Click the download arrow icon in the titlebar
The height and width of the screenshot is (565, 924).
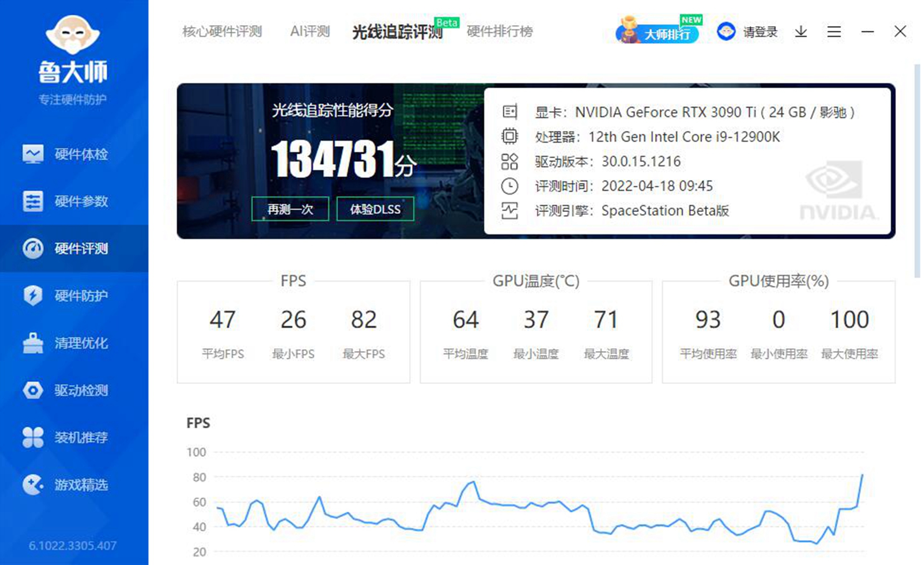[801, 31]
